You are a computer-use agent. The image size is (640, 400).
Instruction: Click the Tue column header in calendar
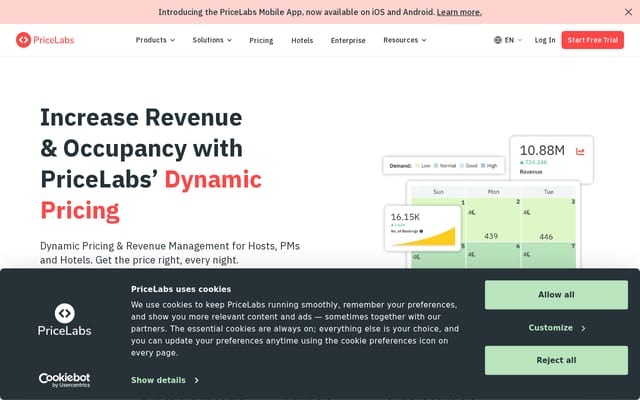(x=549, y=192)
